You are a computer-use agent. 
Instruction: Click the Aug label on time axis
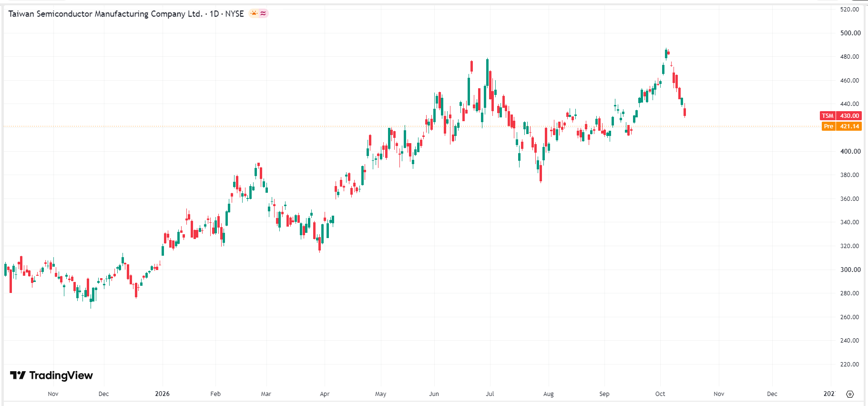[x=549, y=394]
